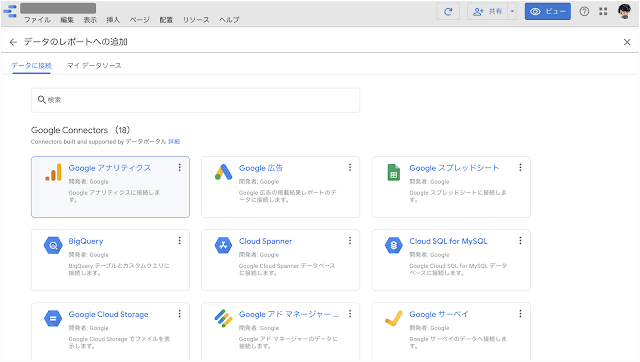Image resolution: width=640 pixels, height=362 pixels.
Task: Open the 詳細 link under Google Connectors
Action: 174,142
